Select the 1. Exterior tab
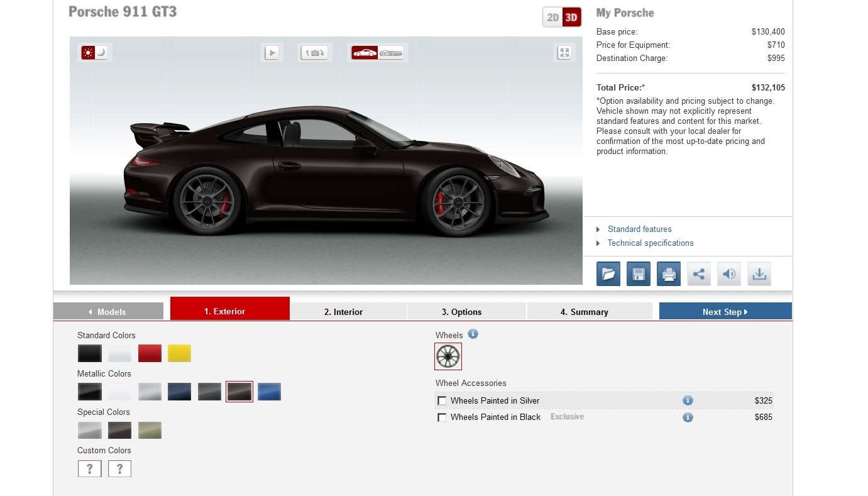Image resolution: width=868 pixels, height=496 pixels. coord(230,309)
